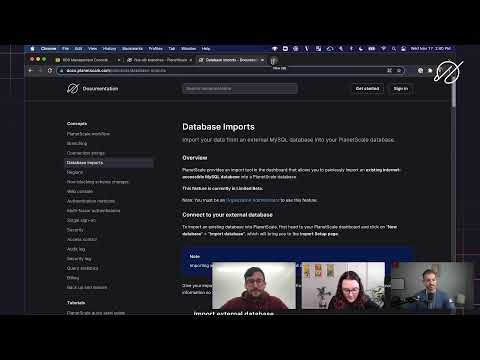The height and width of the screenshot is (360, 480).
Task: Select Regions in the Concepts sidebar
Action: pyautogui.click(x=75, y=172)
